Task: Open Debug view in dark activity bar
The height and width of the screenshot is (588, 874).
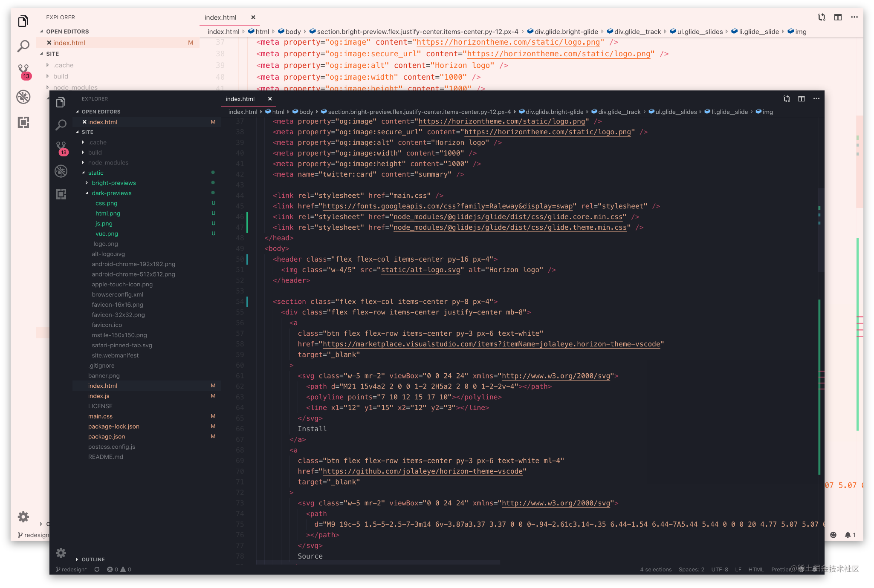Action: tap(61, 171)
